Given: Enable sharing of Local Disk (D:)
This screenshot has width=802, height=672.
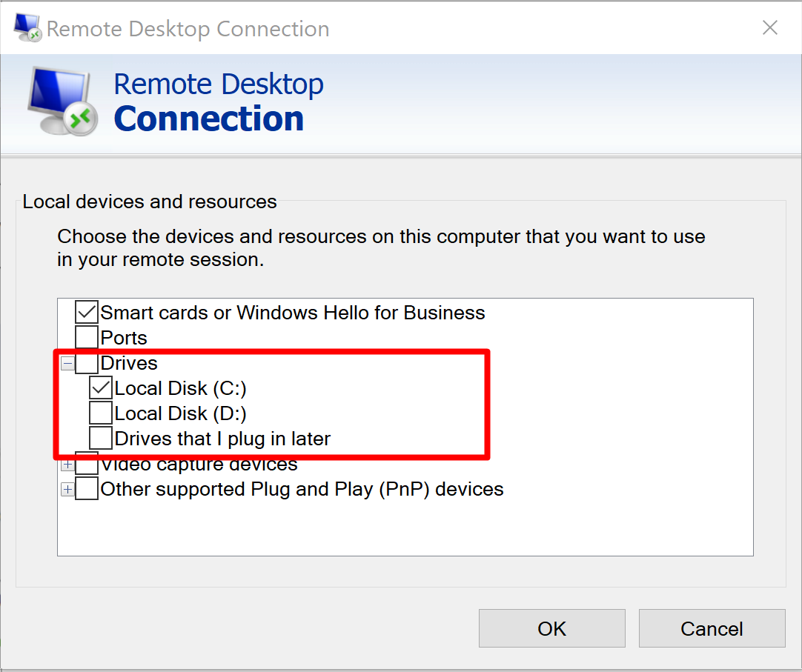Looking at the screenshot, I should [x=100, y=413].
